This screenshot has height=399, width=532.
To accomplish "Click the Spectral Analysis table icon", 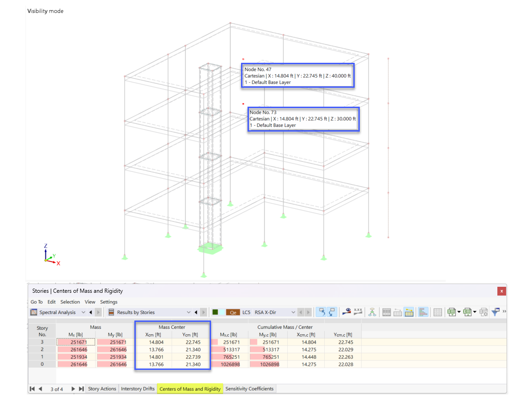I will click(34, 312).
